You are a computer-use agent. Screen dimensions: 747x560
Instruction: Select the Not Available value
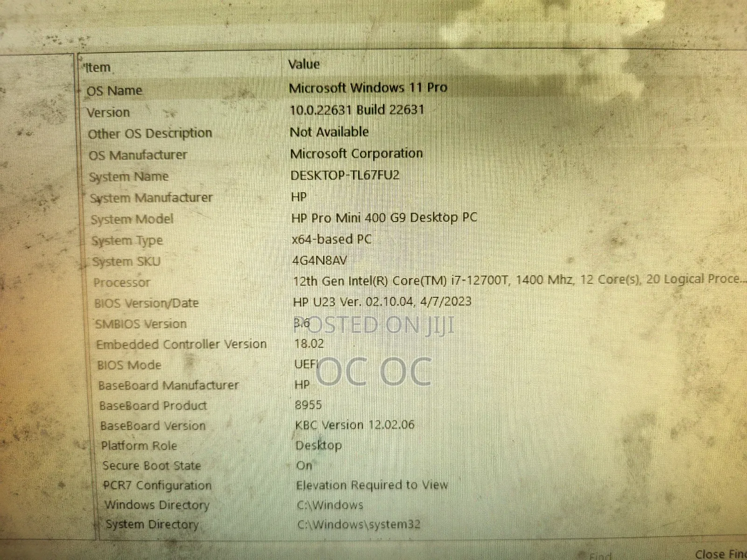[x=329, y=132]
